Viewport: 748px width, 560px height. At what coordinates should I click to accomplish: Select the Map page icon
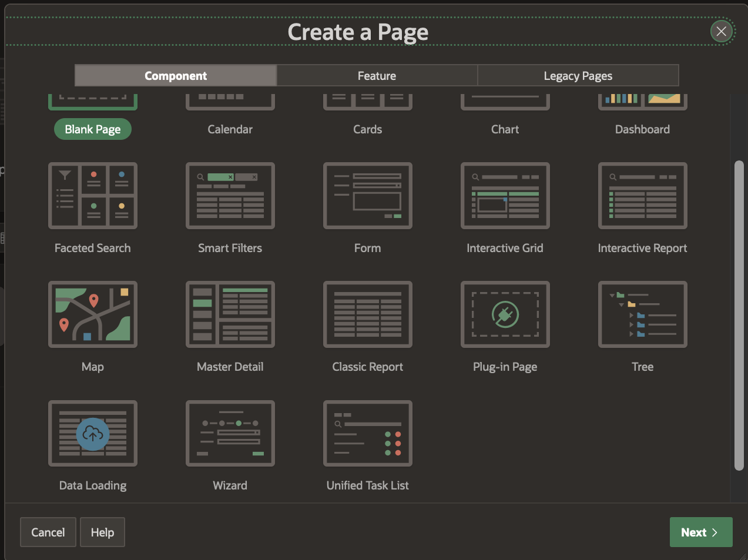[x=93, y=314]
